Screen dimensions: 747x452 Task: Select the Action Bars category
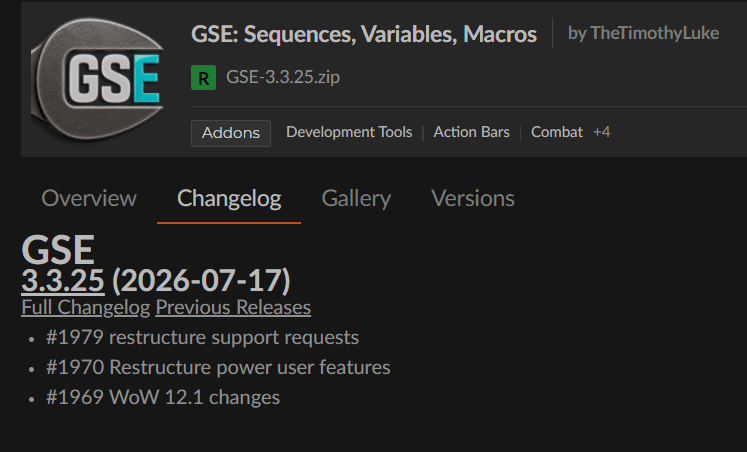pyautogui.click(x=472, y=132)
